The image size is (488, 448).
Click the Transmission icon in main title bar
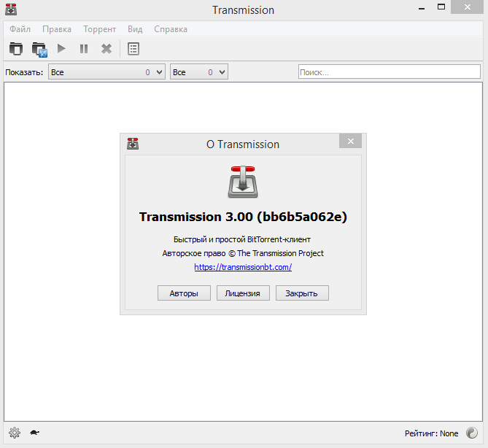tap(11, 9)
